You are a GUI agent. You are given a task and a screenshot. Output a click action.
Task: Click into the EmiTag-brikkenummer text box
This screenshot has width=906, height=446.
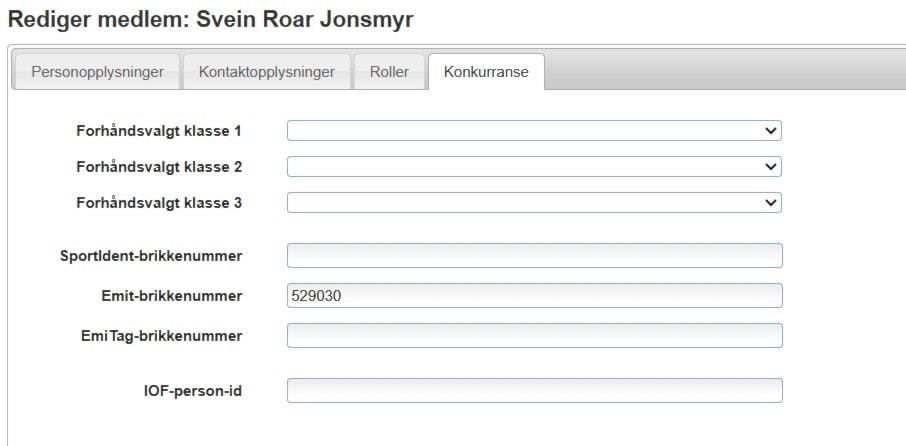click(534, 335)
